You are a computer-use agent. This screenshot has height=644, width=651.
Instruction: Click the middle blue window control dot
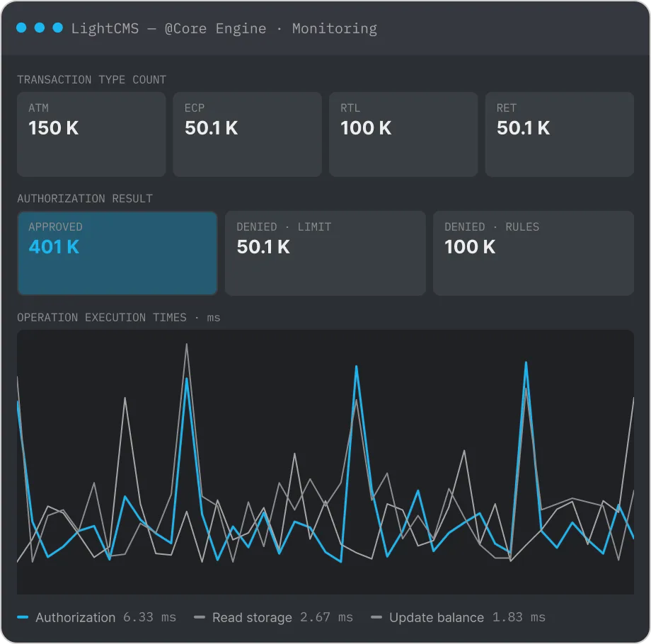point(40,28)
